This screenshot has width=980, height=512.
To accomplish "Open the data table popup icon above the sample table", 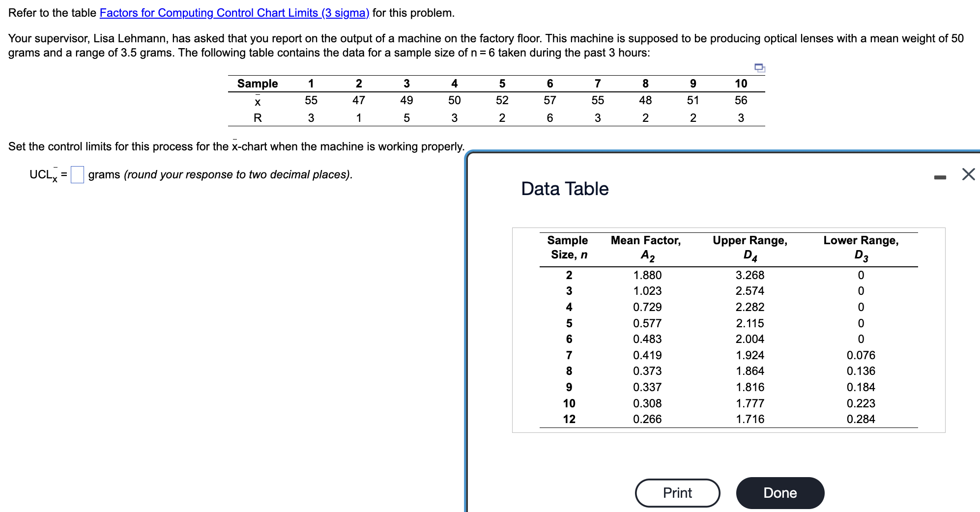I will point(759,68).
